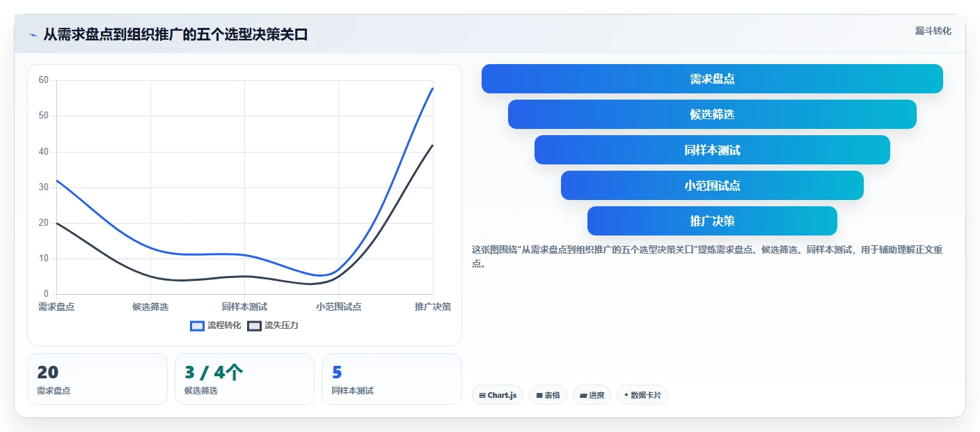The height and width of the screenshot is (432, 980).
Task: Click the lightning icon beside the title
Action: click(x=33, y=35)
